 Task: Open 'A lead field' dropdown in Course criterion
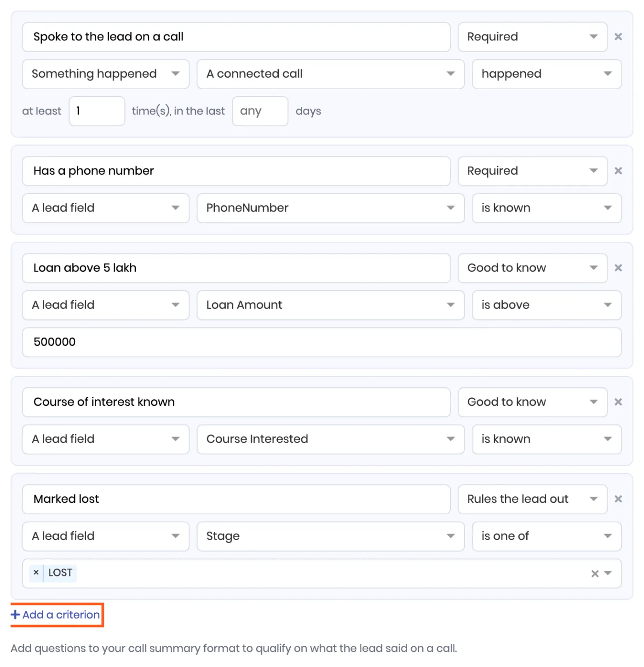[x=106, y=439]
